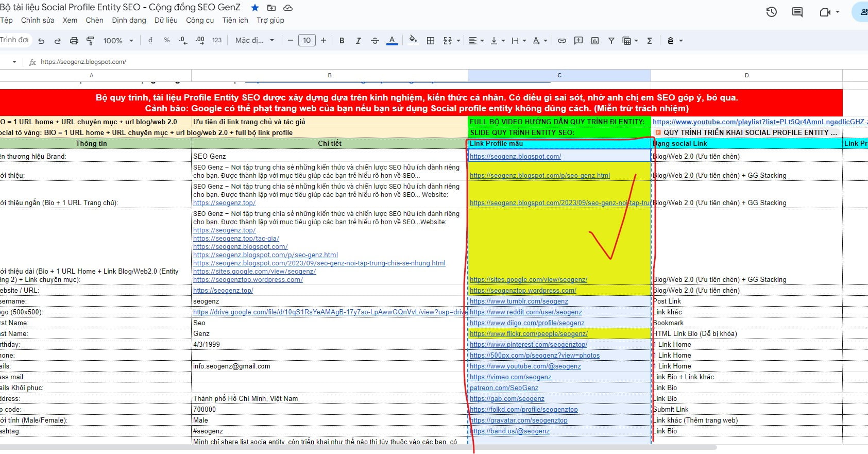
Task: Move document using the folder icon
Action: [x=271, y=8]
